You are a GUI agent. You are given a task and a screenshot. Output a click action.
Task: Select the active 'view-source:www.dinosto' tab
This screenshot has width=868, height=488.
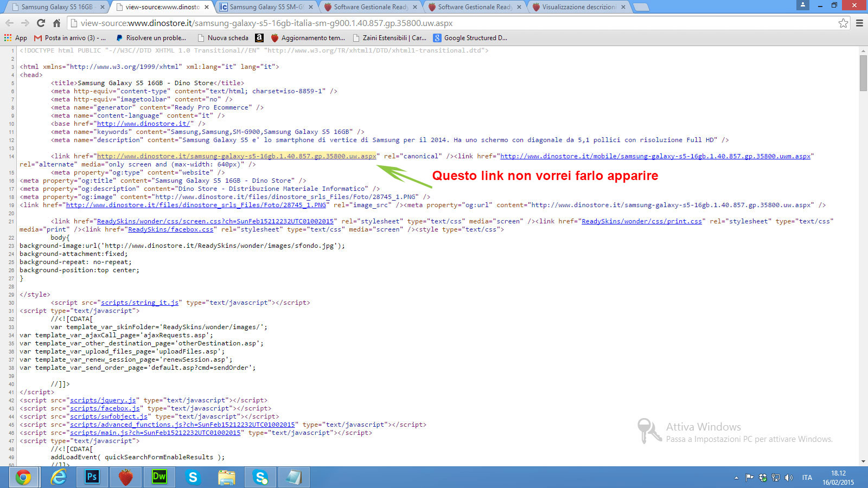[x=162, y=7]
